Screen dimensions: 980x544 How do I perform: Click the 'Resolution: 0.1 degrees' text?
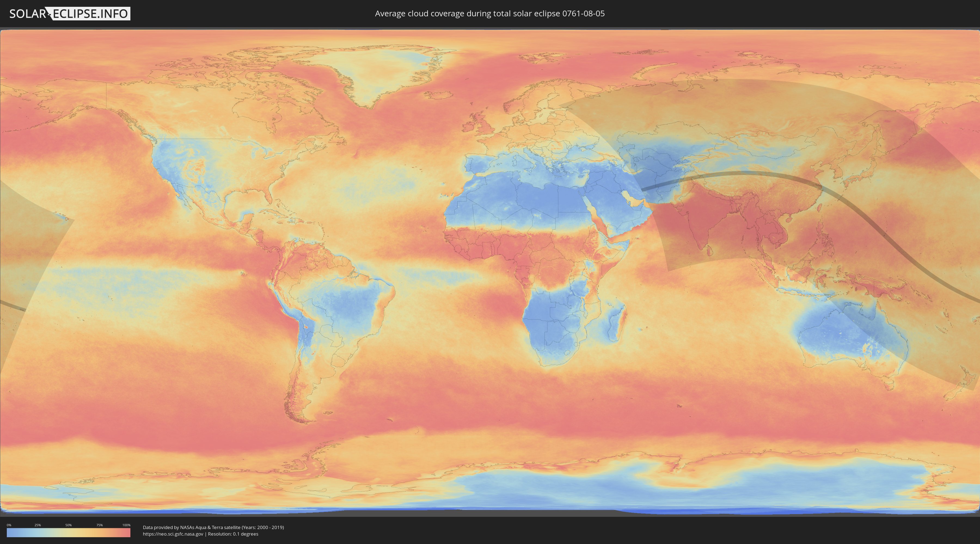233,534
